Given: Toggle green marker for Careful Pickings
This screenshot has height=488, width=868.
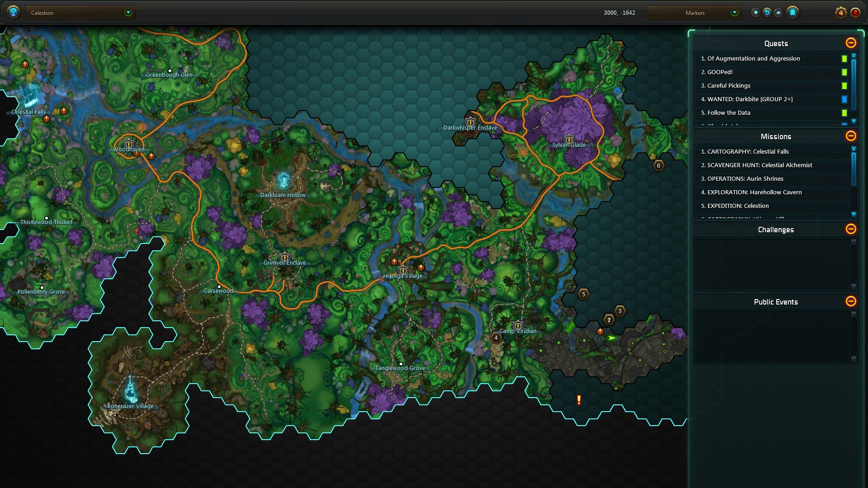Looking at the screenshot, I should tap(844, 86).
